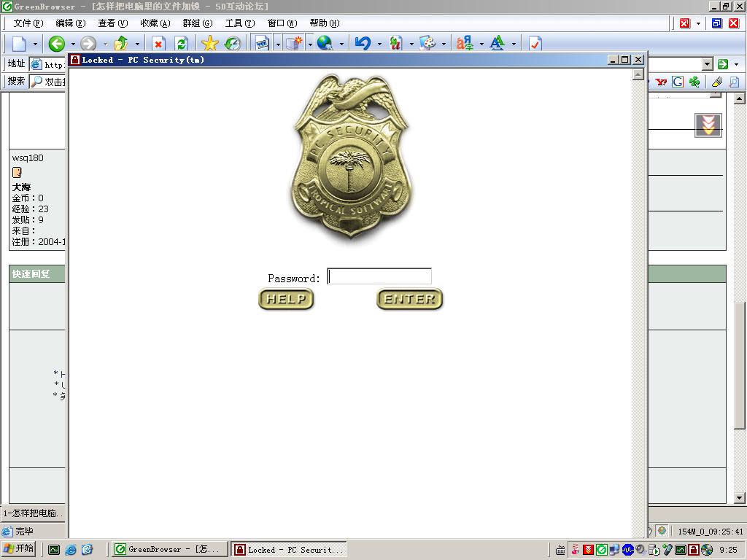
Task: Click the gray Forward arrow button
Action: (x=88, y=44)
